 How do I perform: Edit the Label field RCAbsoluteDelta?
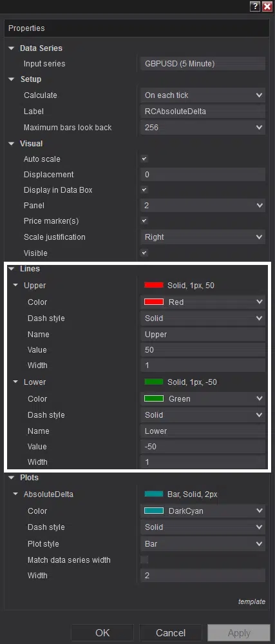click(x=203, y=112)
